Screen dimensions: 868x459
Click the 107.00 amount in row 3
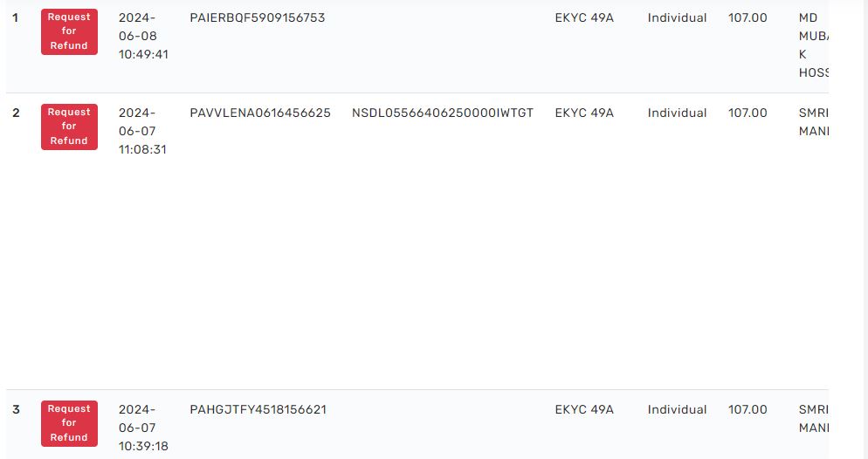[747, 409]
